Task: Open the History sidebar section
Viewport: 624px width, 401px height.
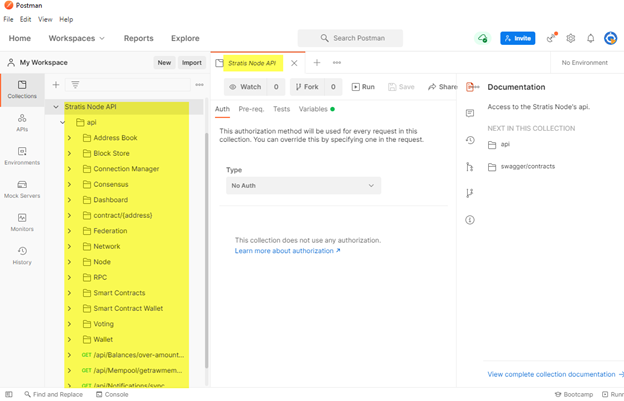Action: 22,255
